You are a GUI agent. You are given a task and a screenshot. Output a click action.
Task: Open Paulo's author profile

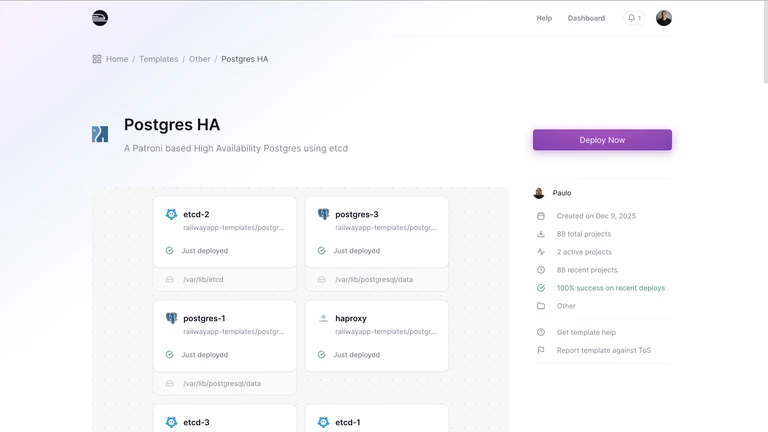(562, 193)
